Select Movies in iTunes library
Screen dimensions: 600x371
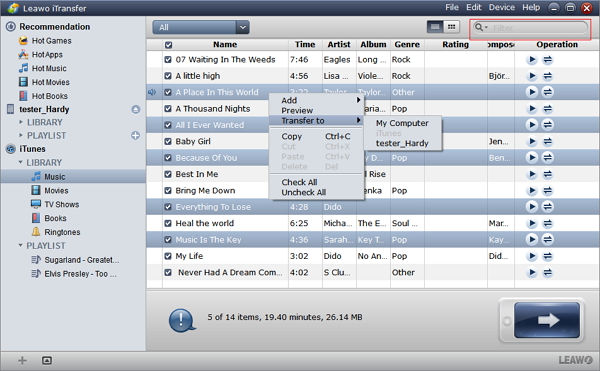tap(50, 190)
